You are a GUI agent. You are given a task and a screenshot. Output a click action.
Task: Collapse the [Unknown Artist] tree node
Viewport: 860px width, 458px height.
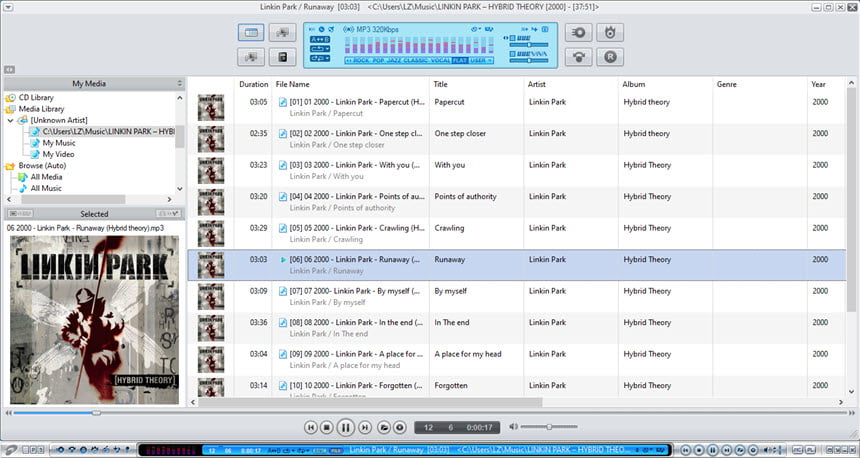click(x=10, y=120)
